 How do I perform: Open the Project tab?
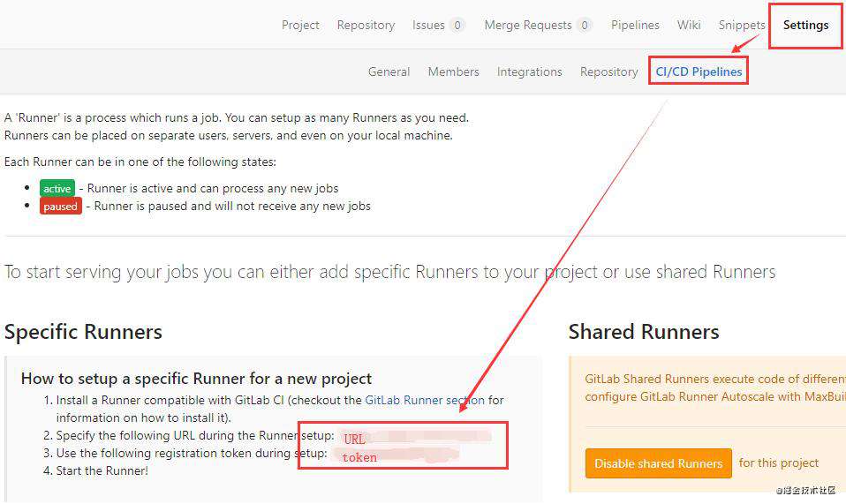[x=300, y=26]
